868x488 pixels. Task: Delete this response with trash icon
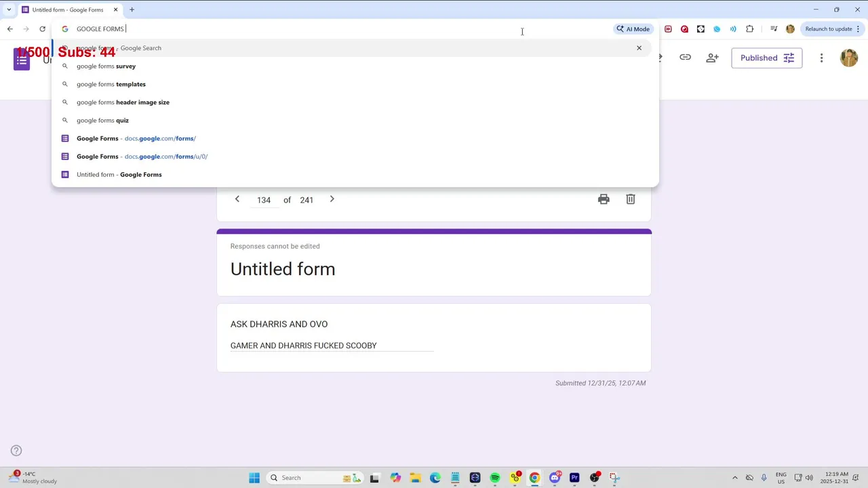631,199
